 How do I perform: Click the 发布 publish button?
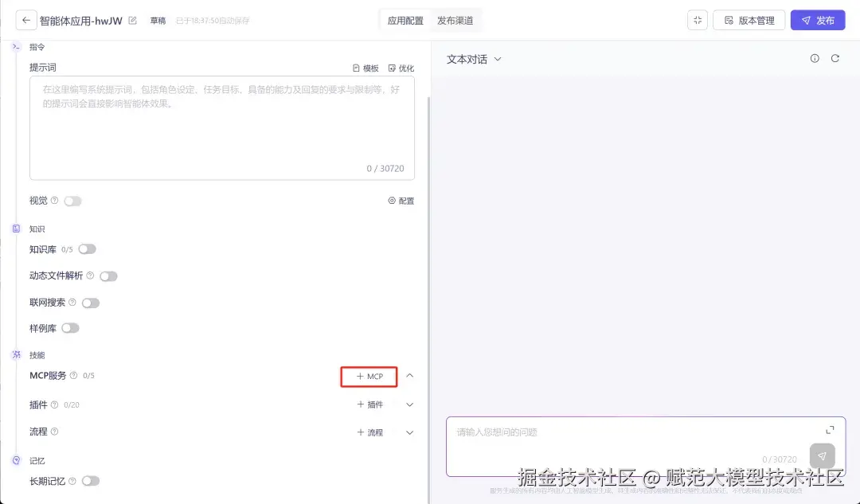pos(818,20)
